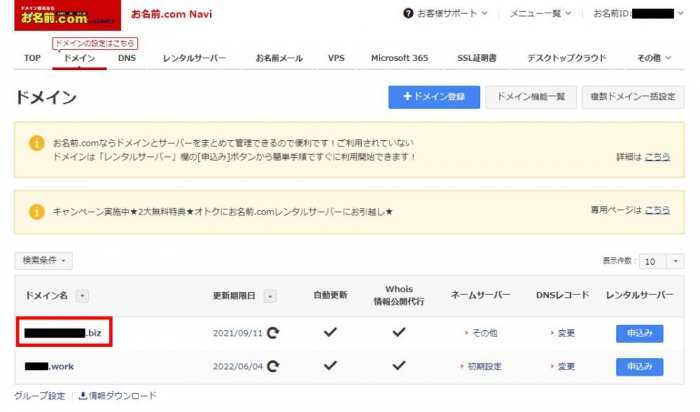
Task: Toggle the Whois checkmark for the .biz domain
Action: point(399,332)
